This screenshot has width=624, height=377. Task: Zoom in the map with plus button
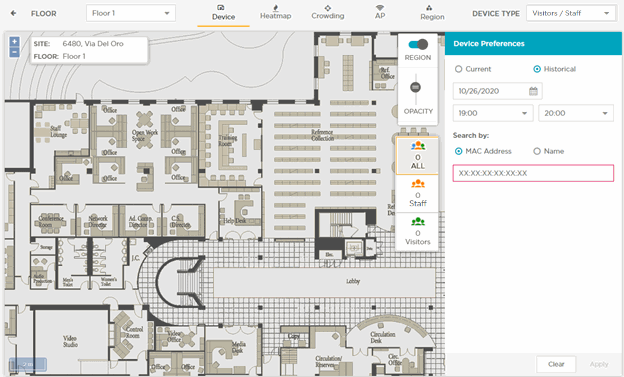tap(14, 42)
